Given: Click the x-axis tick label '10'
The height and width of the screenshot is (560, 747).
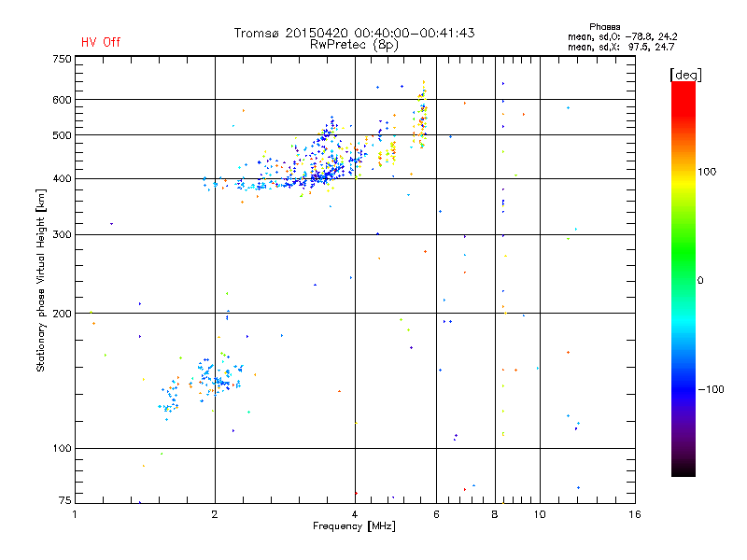Looking at the screenshot, I should click(540, 514).
